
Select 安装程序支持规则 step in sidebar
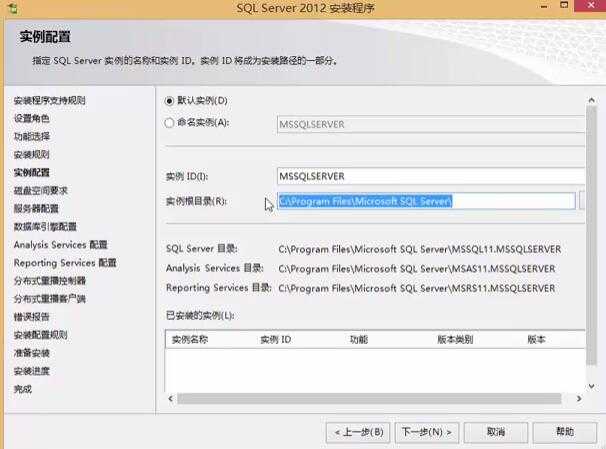[49, 100]
